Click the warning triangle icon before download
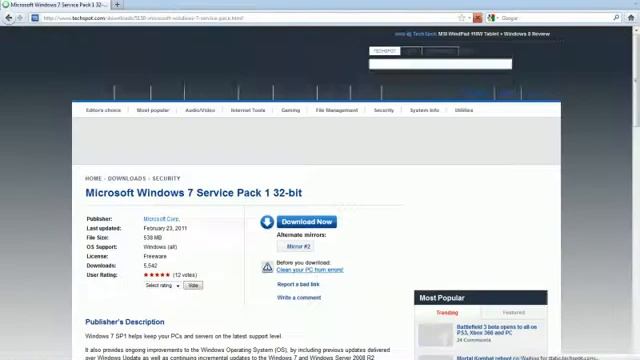Viewport: 640px width, 360px height. coord(267,267)
